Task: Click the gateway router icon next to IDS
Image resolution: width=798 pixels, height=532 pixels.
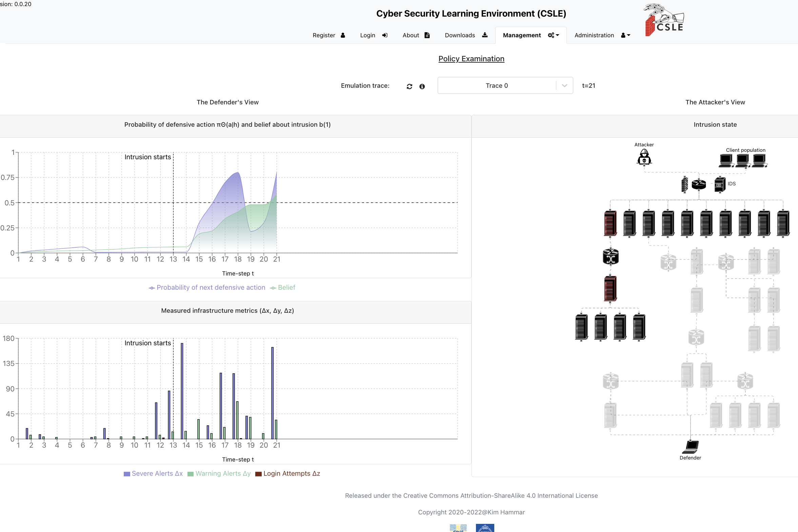Action: tap(699, 184)
